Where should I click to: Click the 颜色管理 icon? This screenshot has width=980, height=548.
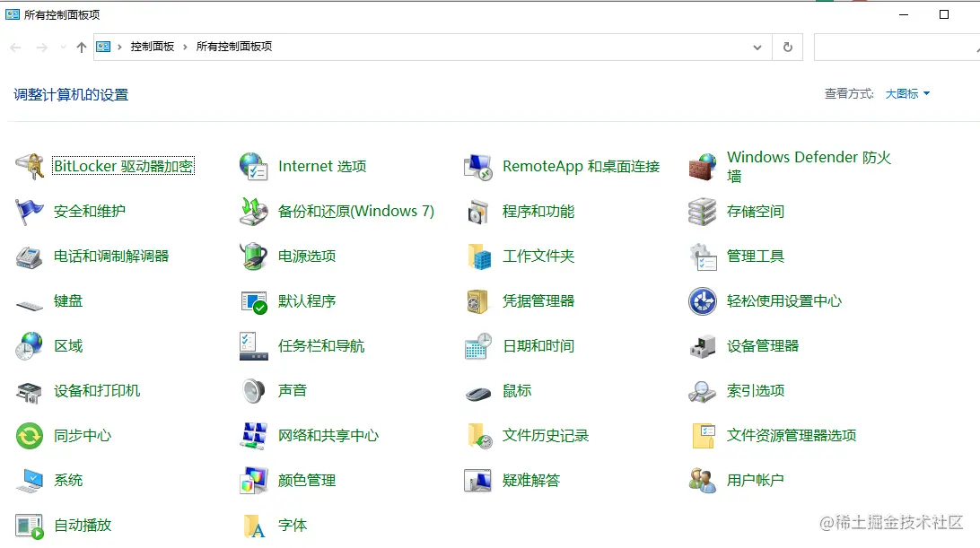point(254,481)
